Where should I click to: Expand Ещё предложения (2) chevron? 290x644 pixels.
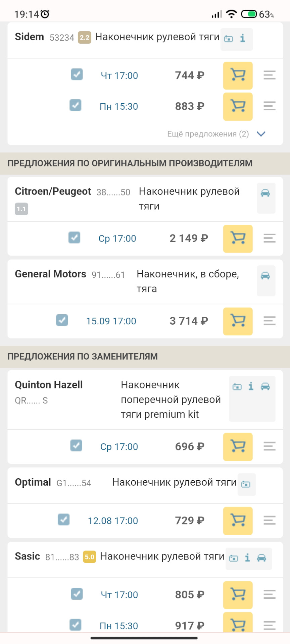261,134
